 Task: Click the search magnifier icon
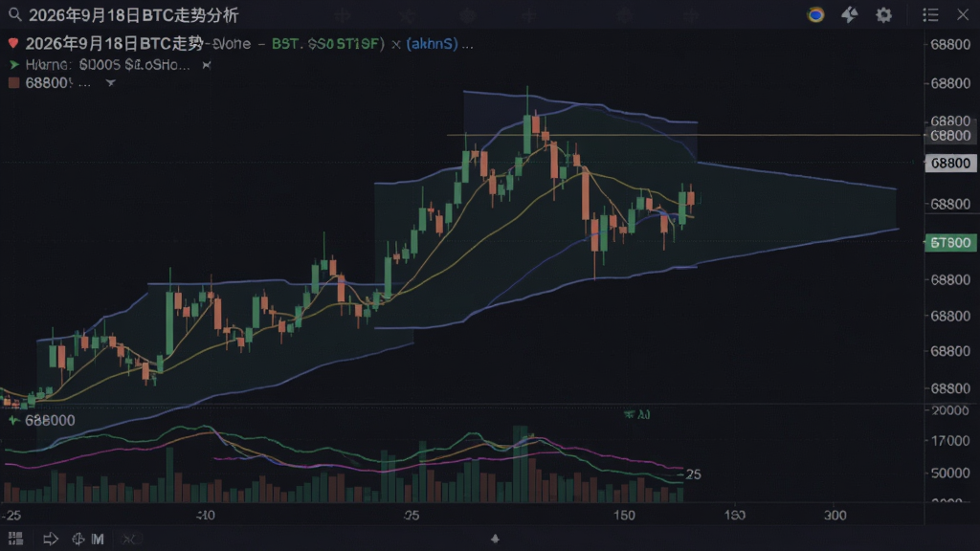15,14
